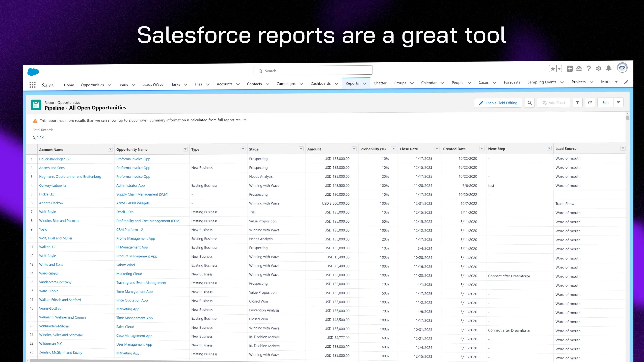The width and height of the screenshot is (644, 362).
Task: Click the global quick create plus icon
Action: click(x=570, y=68)
